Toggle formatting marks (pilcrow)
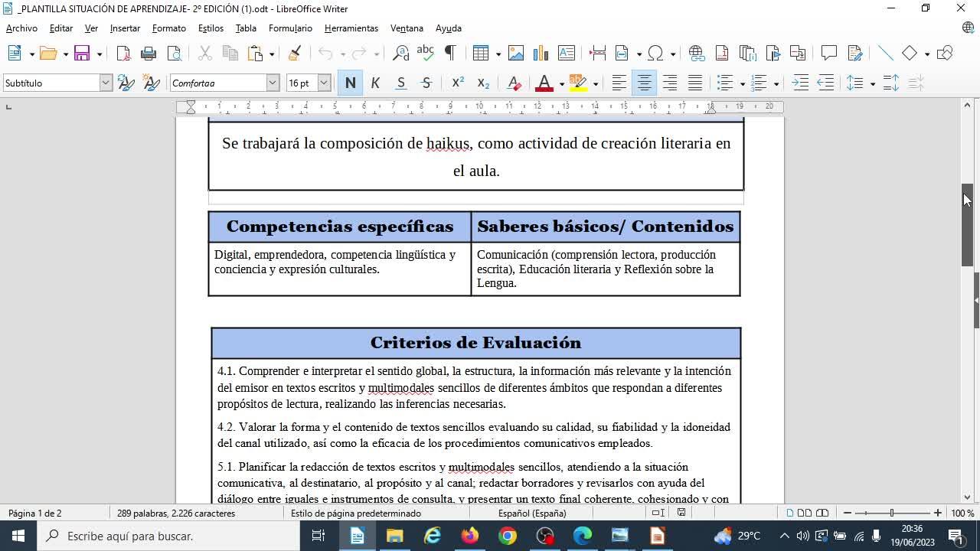 [450, 53]
